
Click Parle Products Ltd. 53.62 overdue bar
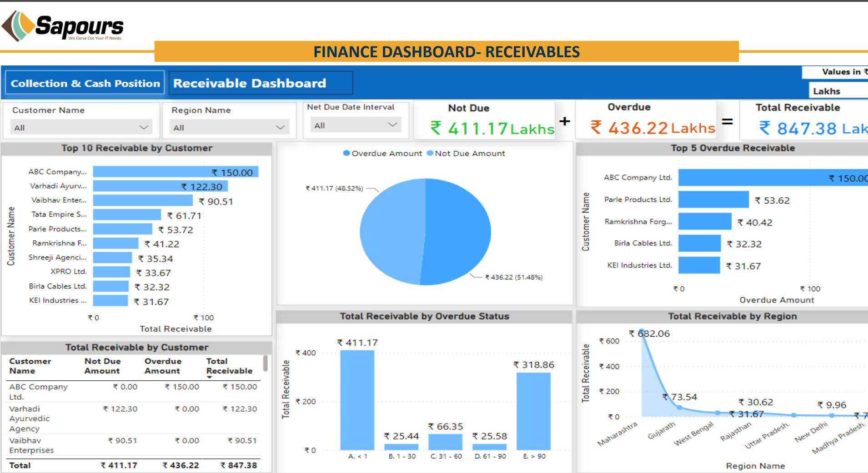pos(713,199)
